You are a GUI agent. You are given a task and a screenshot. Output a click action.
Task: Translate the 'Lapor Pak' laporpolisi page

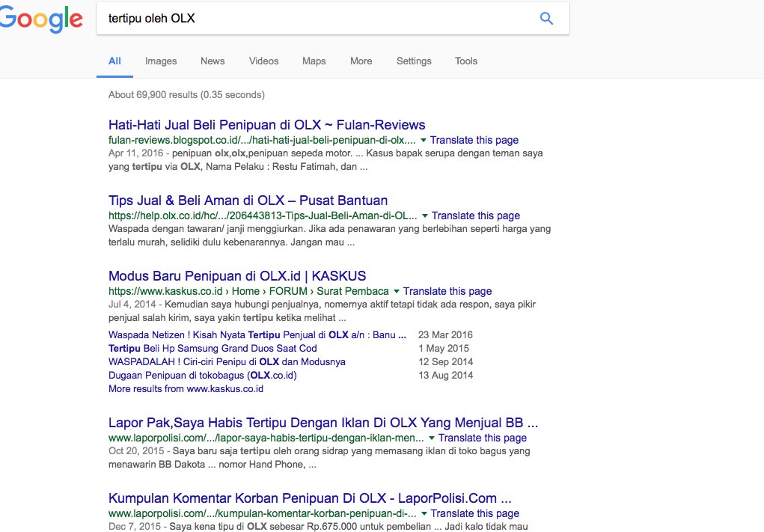[483, 438]
